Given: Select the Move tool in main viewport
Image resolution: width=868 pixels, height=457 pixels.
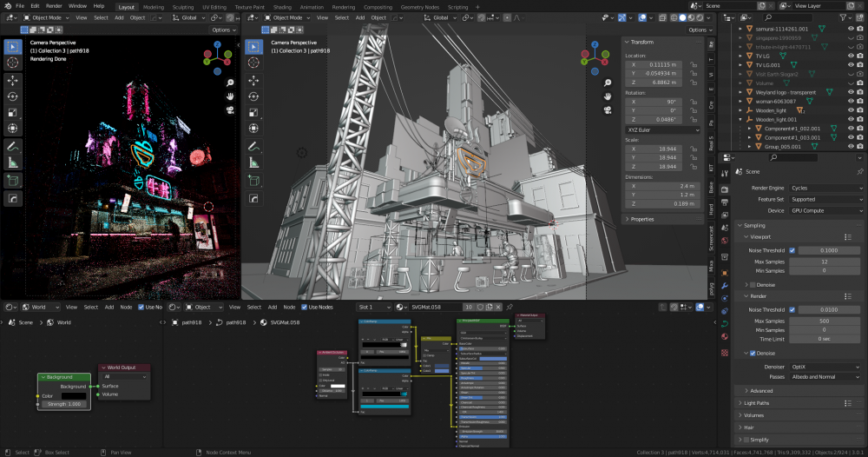Looking at the screenshot, I should coord(253,80).
